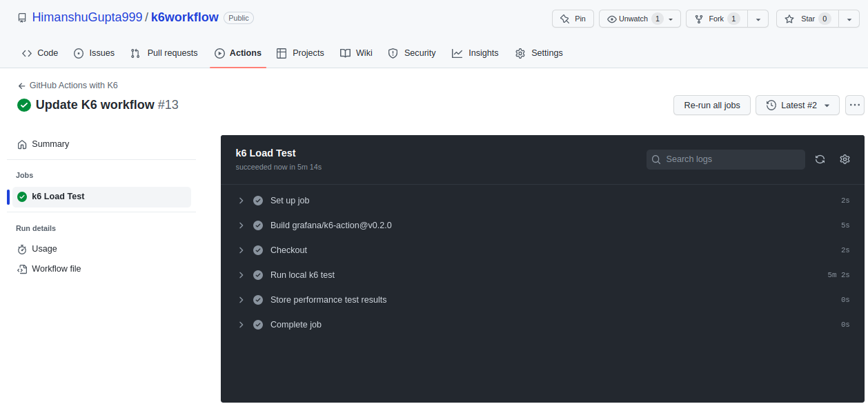Click the back arrow before GitHub Actions with K6
868x404 pixels.
coord(22,85)
